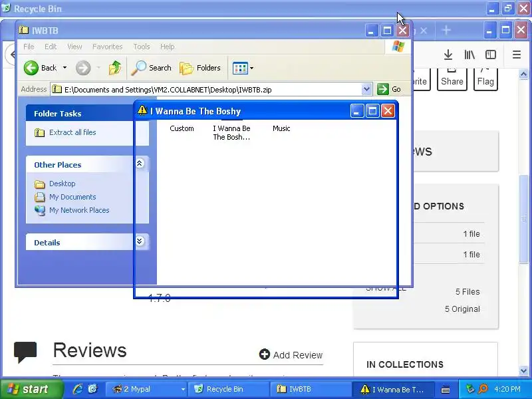This screenshot has height=399, width=532.
Task: Click the Share button on the webpage
Action: (452, 78)
